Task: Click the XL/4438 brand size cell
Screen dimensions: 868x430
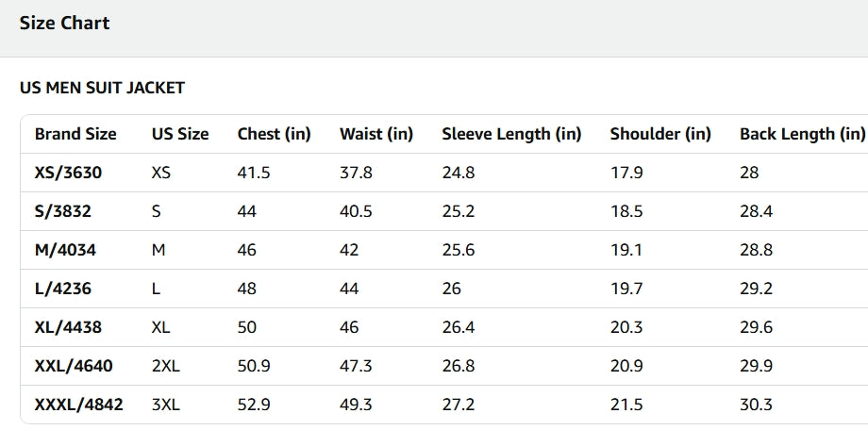Action: click(68, 327)
